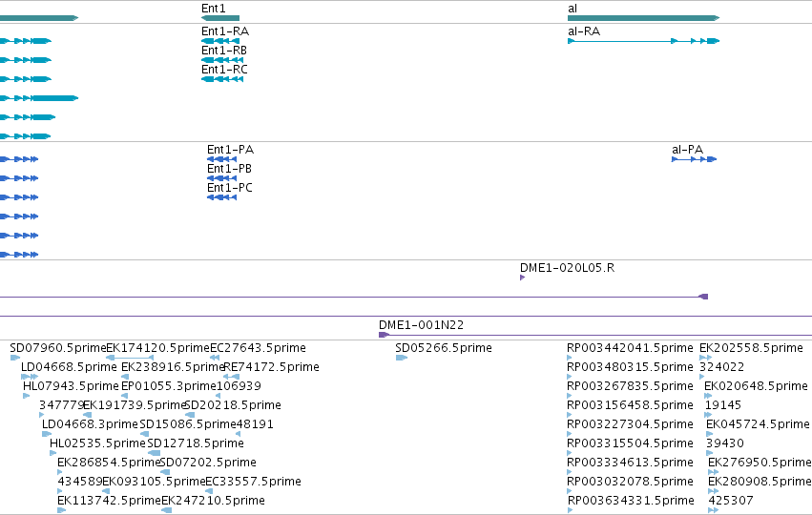Click the RP003267835.5prime label
Screen dimensions: 812x515
[x=631, y=386]
